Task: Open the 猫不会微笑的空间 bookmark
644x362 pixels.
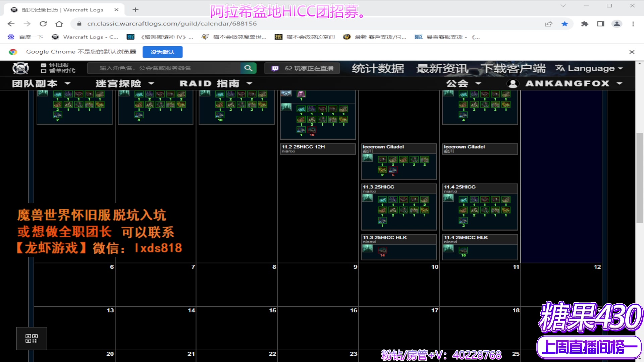Action: (x=305, y=37)
